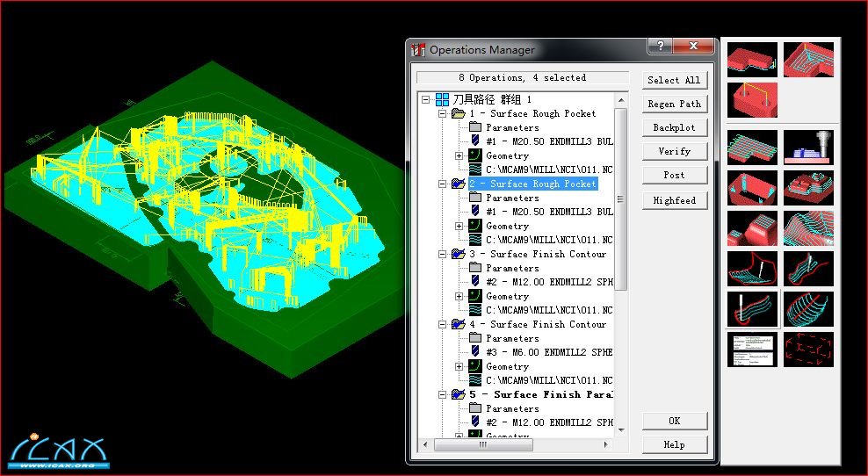Click the tool icon for #1 M20.50 ENDMILL3 in operation 1

(475, 141)
